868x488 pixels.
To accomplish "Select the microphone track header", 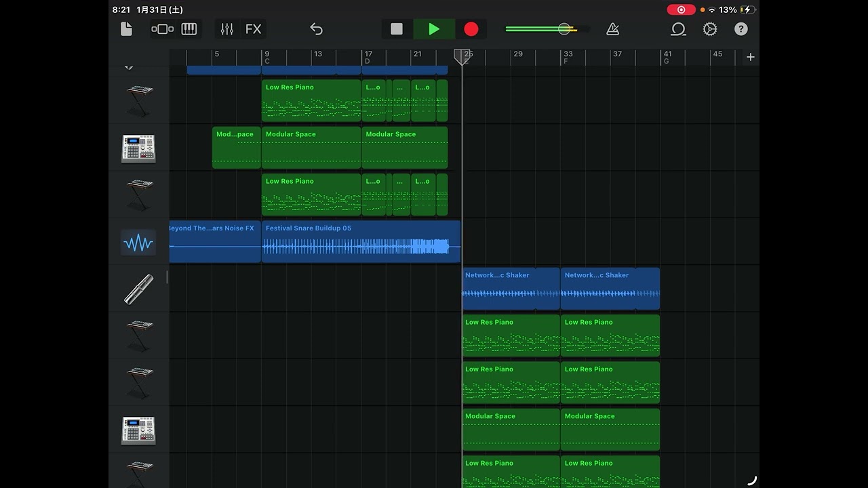I will (x=138, y=289).
